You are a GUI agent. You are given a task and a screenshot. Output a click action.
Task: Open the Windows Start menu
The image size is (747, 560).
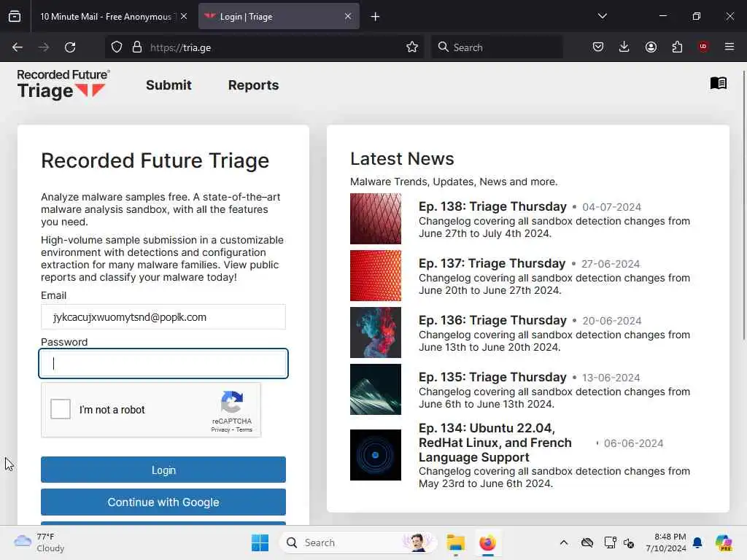click(x=260, y=542)
